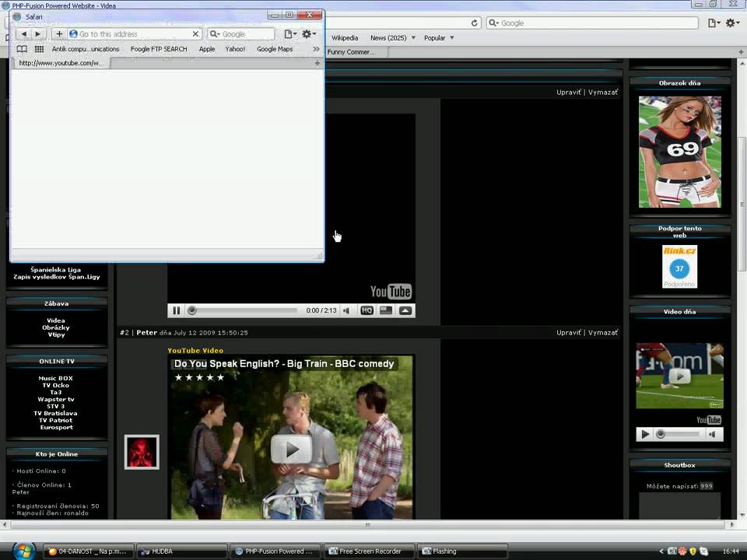Play the Video dňa thumbnail

pos(680,376)
